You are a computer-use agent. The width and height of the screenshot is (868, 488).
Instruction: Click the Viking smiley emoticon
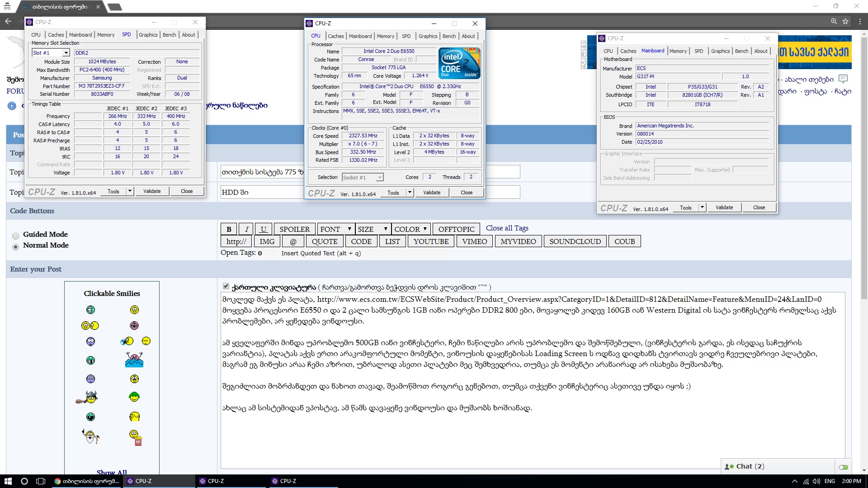click(x=89, y=397)
